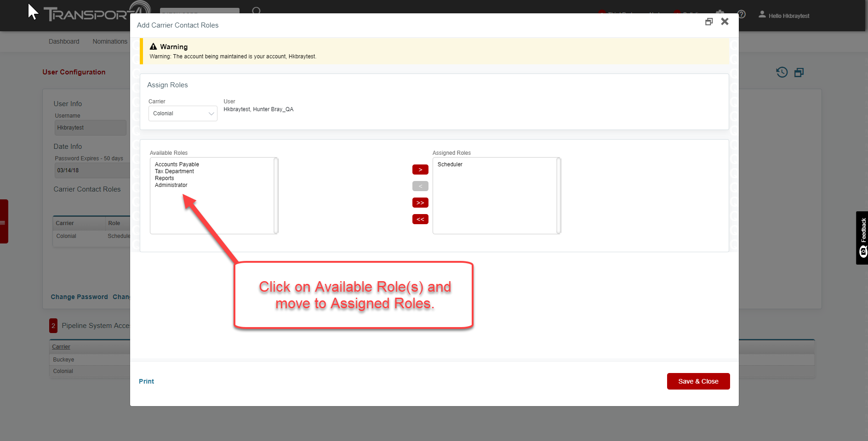The image size is (868, 441).
Task: Select Administrator in Available Roles list
Action: (x=171, y=185)
